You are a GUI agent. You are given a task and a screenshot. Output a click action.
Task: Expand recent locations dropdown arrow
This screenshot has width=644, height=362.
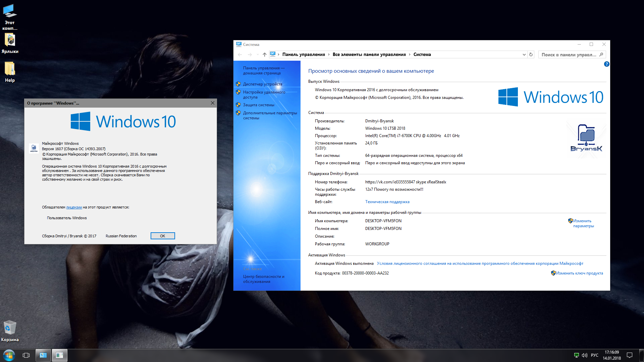[x=258, y=55]
